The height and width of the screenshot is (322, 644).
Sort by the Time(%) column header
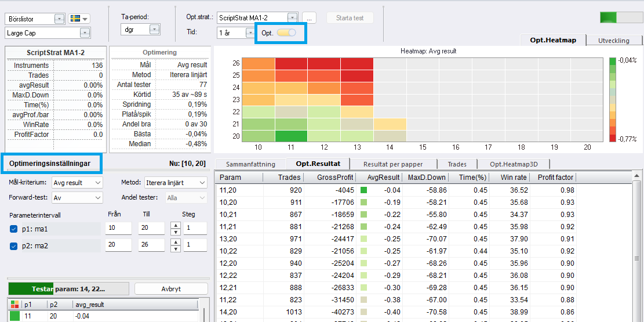tap(470, 177)
